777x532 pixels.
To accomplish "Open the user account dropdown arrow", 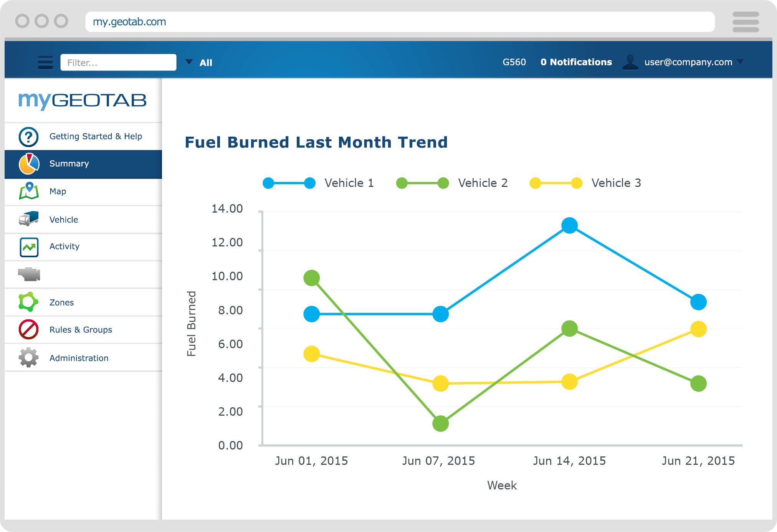I will (x=741, y=62).
